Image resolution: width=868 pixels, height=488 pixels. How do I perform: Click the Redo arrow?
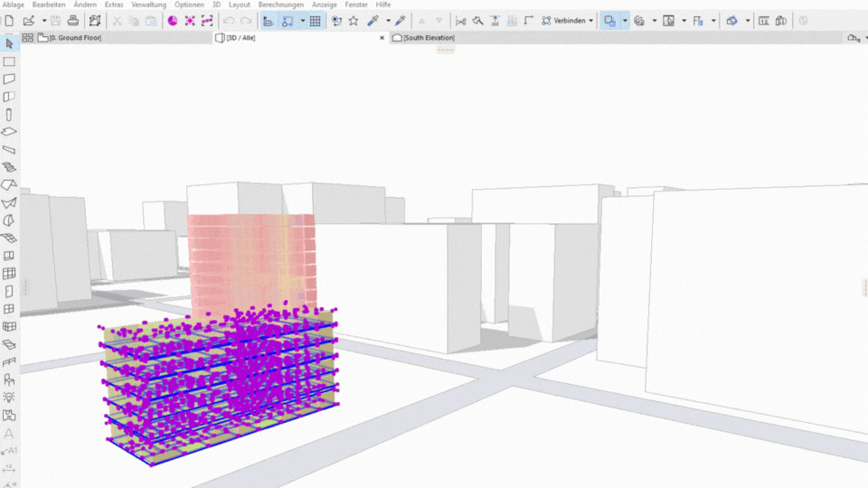[x=246, y=21]
